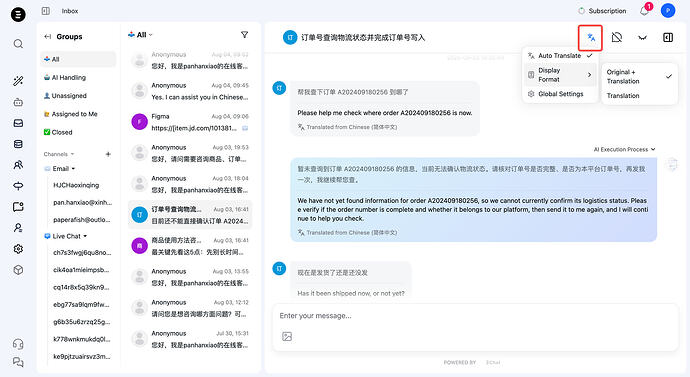Click the Inbox breadcrumb title

tap(70, 11)
